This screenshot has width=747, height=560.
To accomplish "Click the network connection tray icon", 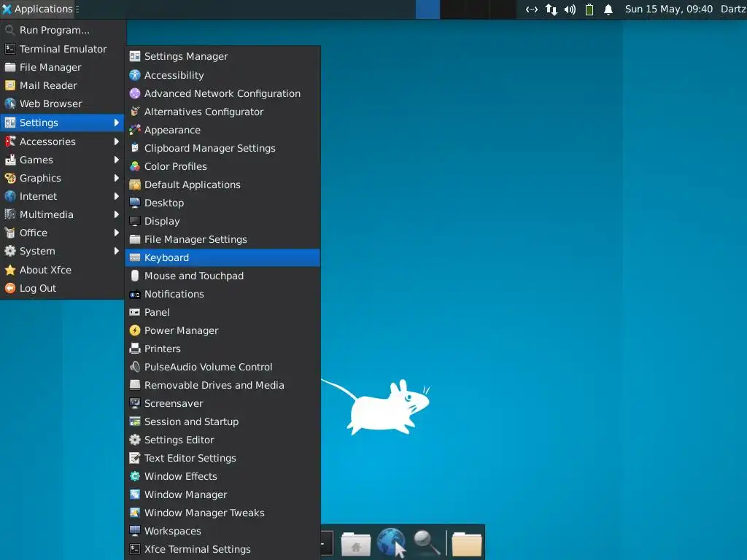I will 551,9.
